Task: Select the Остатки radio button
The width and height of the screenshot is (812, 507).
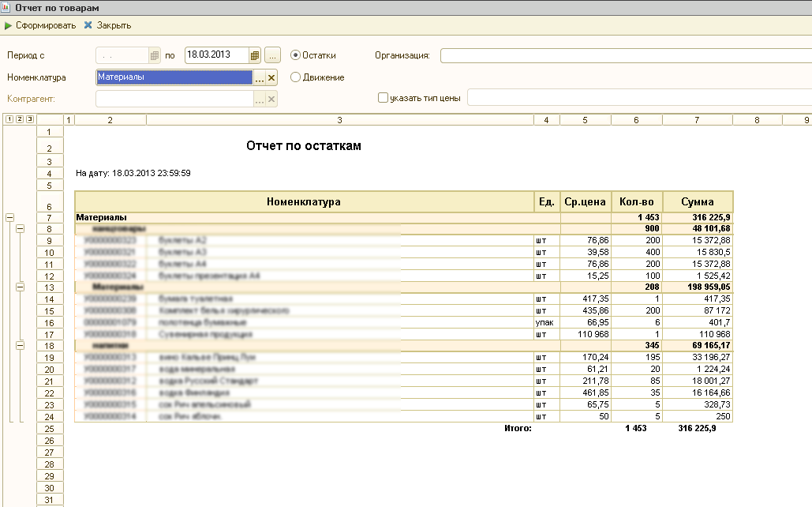Action: point(296,55)
